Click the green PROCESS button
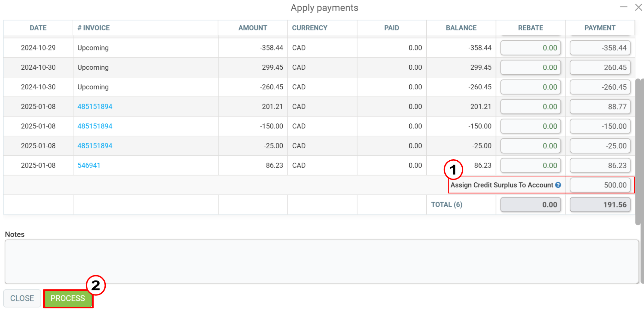This screenshot has width=644, height=310. pyautogui.click(x=68, y=298)
